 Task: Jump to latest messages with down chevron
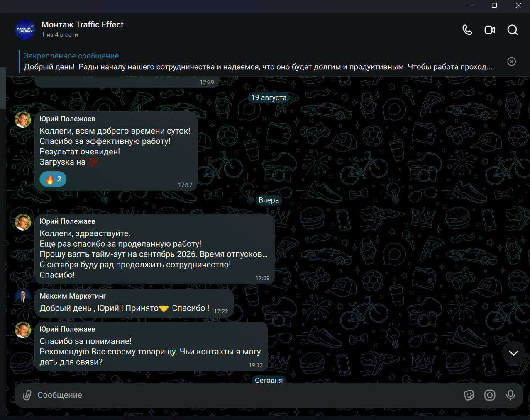click(513, 353)
